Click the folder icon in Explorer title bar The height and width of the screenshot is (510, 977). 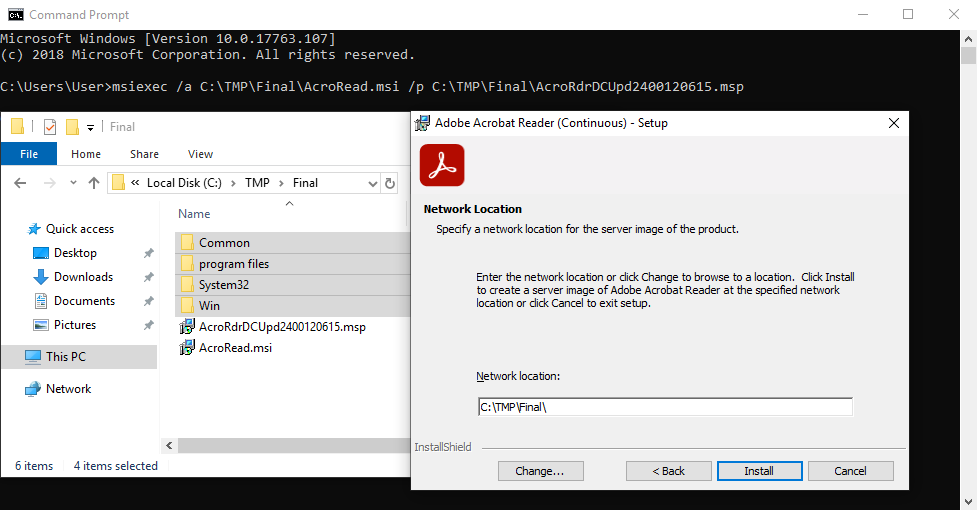[x=17, y=126]
